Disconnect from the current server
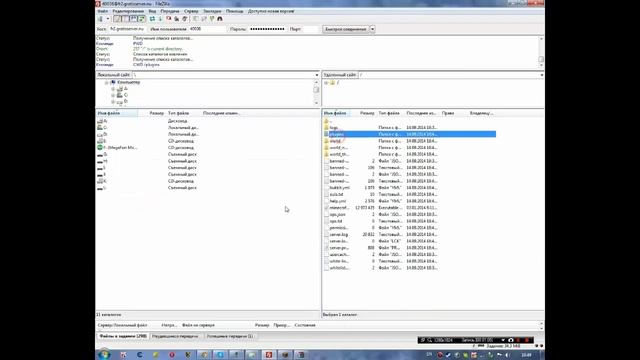Screen dimensions: 640x360 pos(177,19)
